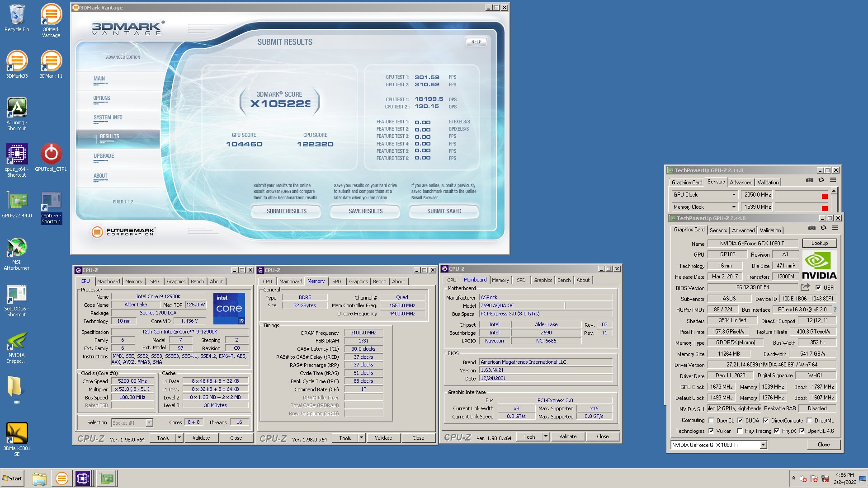The width and height of the screenshot is (868, 488).
Task: Expand Tools arrow in CPU-Z Mainboard window
Action: pyautogui.click(x=546, y=437)
